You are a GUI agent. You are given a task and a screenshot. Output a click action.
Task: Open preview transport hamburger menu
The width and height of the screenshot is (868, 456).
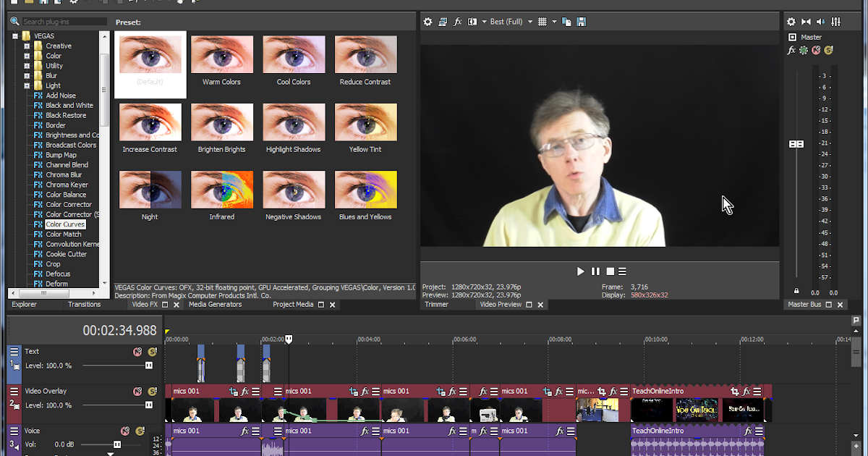click(622, 271)
